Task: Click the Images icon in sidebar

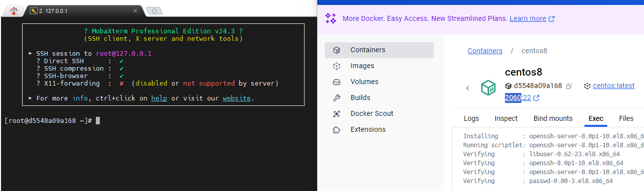Action: pyautogui.click(x=337, y=66)
